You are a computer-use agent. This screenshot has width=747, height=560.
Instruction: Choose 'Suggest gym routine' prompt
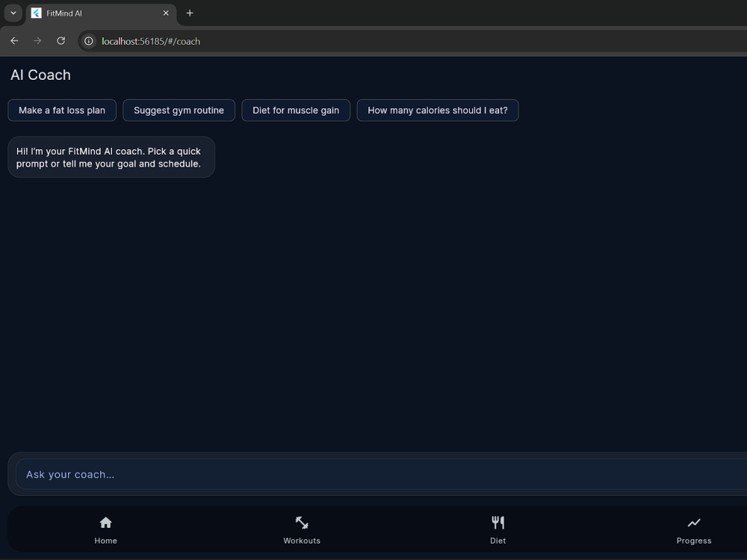pyautogui.click(x=179, y=111)
